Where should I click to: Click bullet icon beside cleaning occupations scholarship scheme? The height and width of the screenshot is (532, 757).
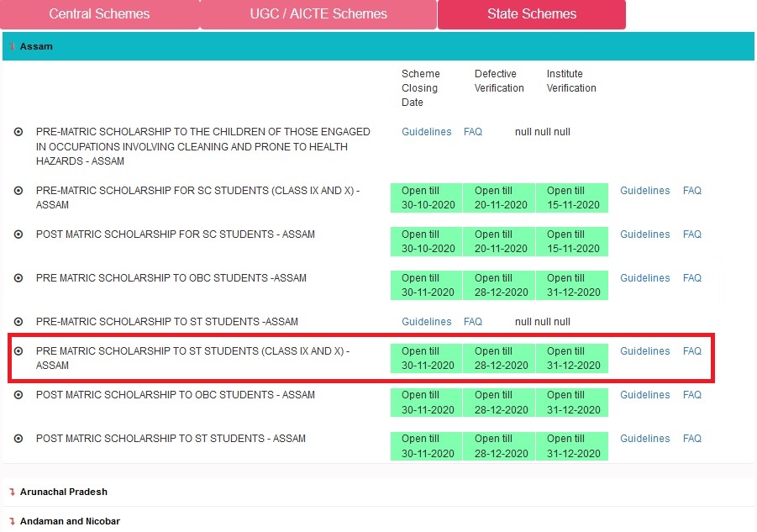pyautogui.click(x=18, y=132)
